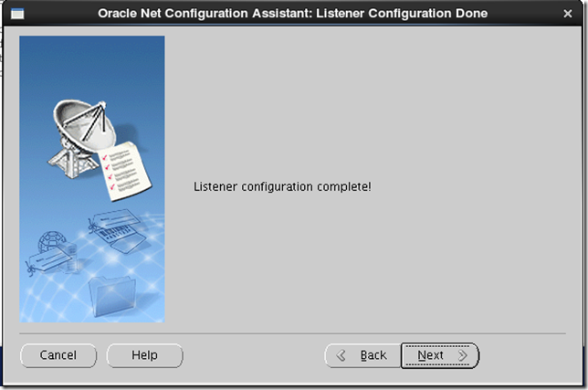Select the 'Listener configuration complete!' text
Viewport: 588px width, 390px height.
[x=282, y=186]
